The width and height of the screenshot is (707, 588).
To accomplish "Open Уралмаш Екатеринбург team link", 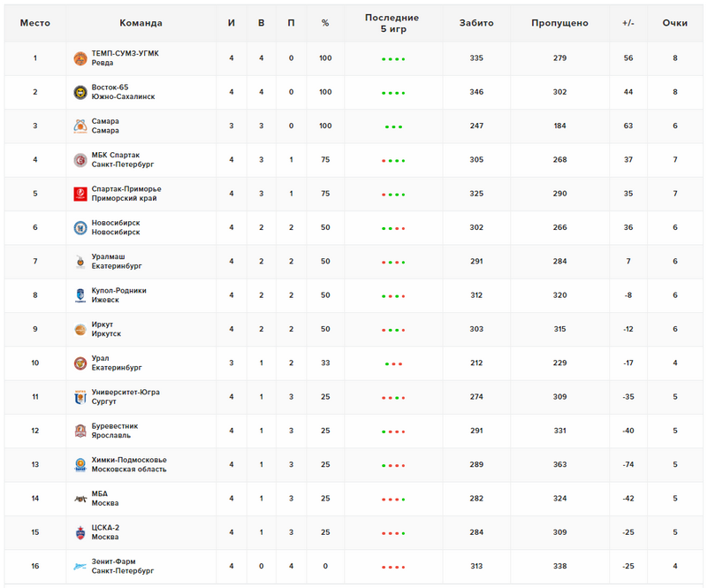I will point(117,261).
